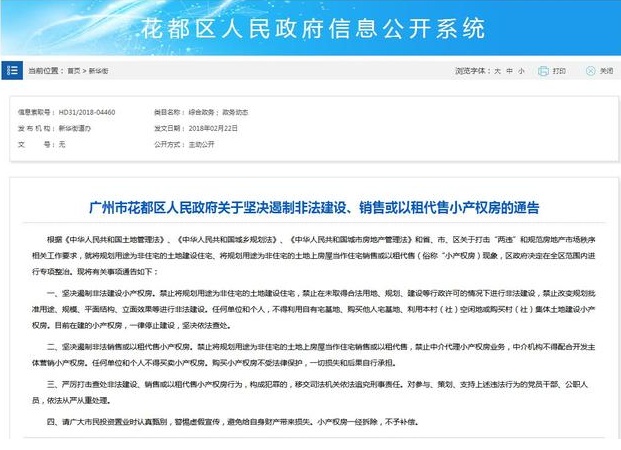
Task: Click the 关闭 close link
Action: [x=606, y=71]
